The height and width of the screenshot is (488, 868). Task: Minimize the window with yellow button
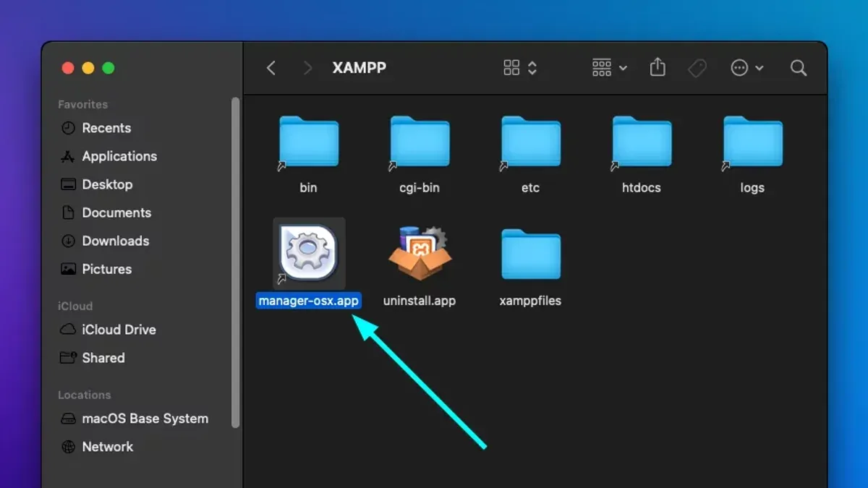[88, 68]
